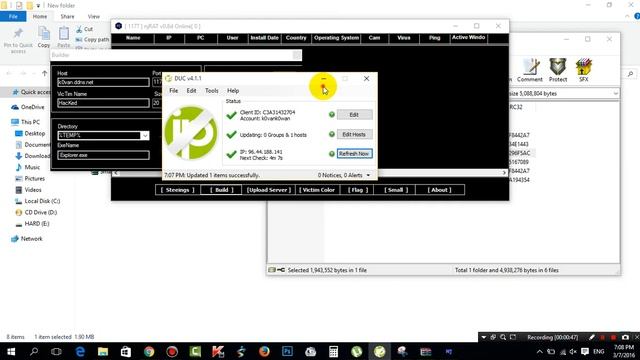Screen dimensions: 640x360
Task: Click the [ Flag ] button in bottom bar
Action: click(x=358, y=190)
